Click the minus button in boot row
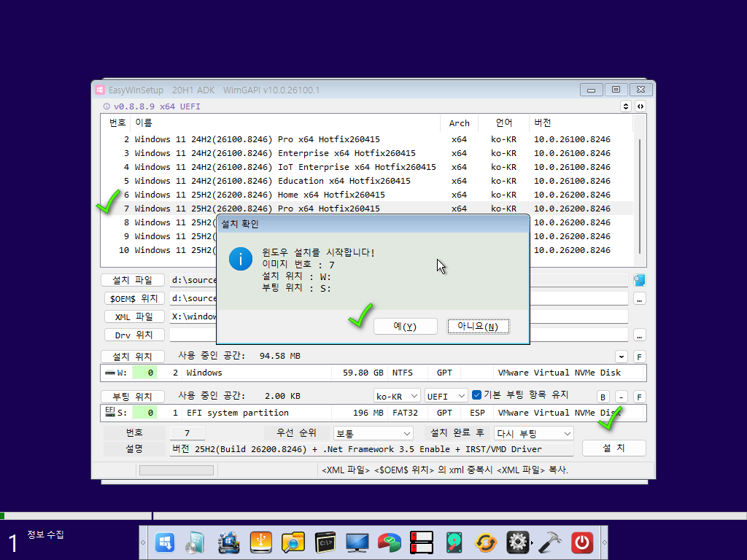Image resolution: width=747 pixels, height=560 pixels. [x=622, y=397]
